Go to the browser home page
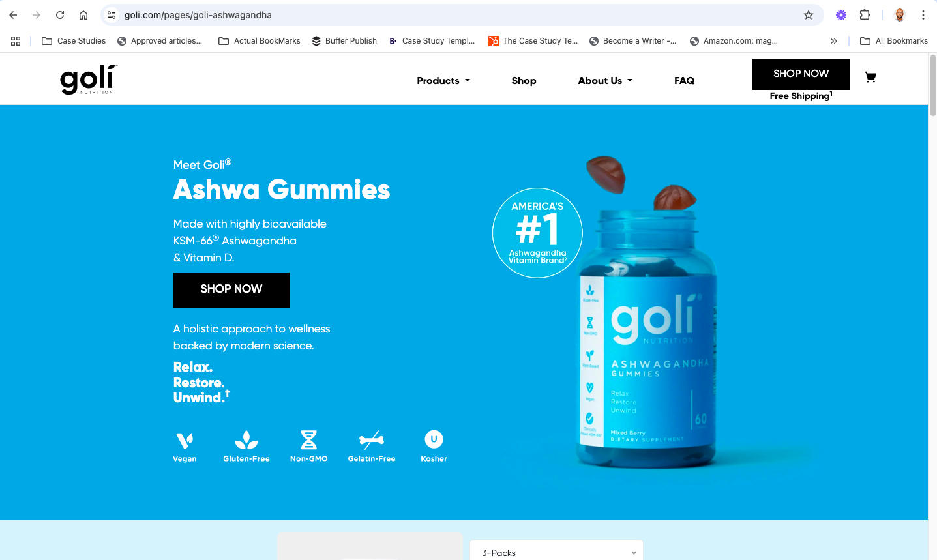The image size is (937, 560). (x=83, y=15)
